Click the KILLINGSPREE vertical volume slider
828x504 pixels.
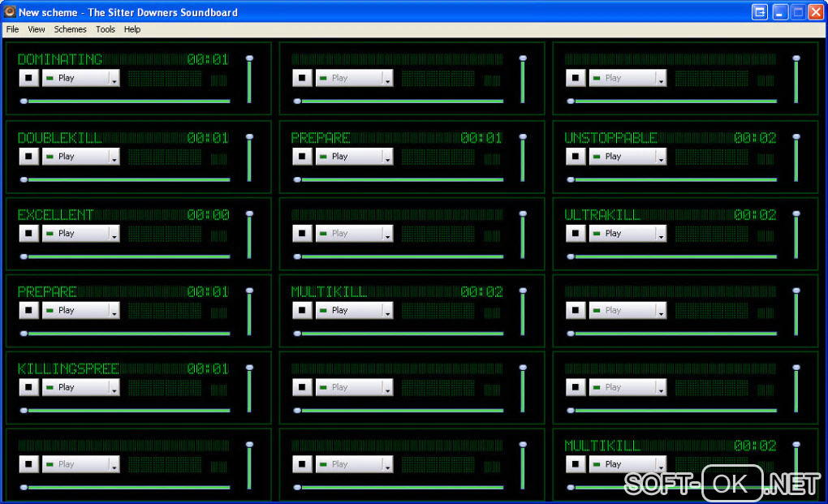tap(249, 389)
